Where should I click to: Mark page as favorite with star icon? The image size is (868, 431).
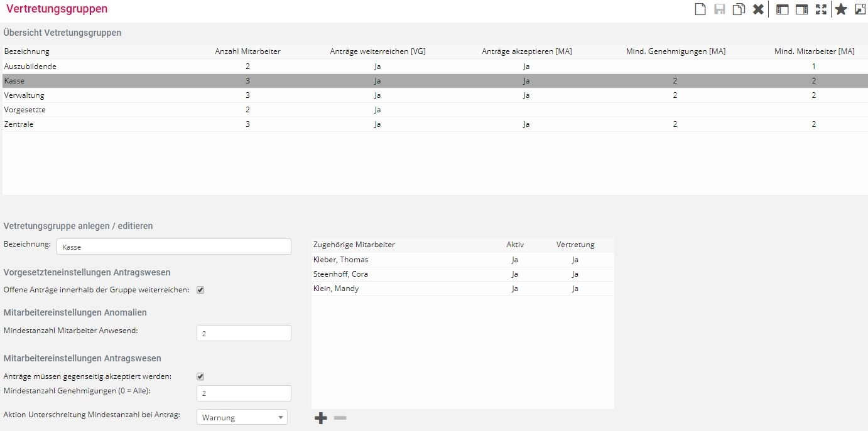tap(841, 9)
